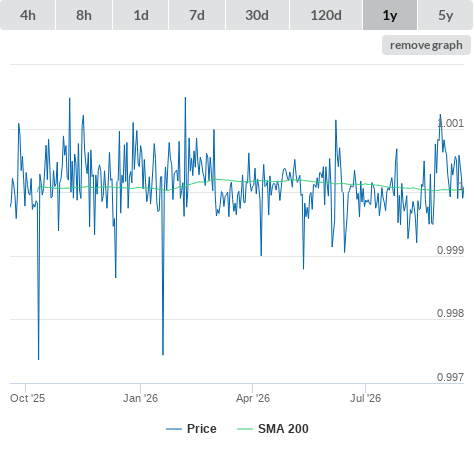The height and width of the screenshot is (455, 474).
Task: Switch chart to 30d range
Action: pos(257,15)
